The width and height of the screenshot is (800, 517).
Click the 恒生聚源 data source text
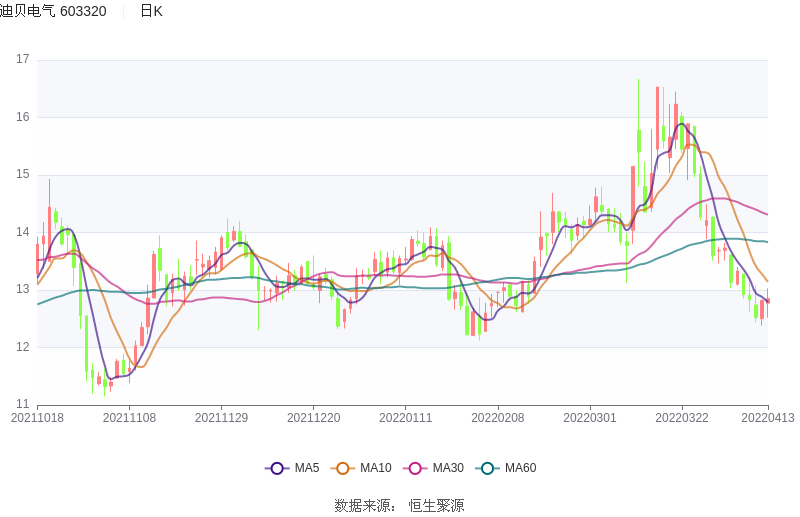tap(436, 506)
